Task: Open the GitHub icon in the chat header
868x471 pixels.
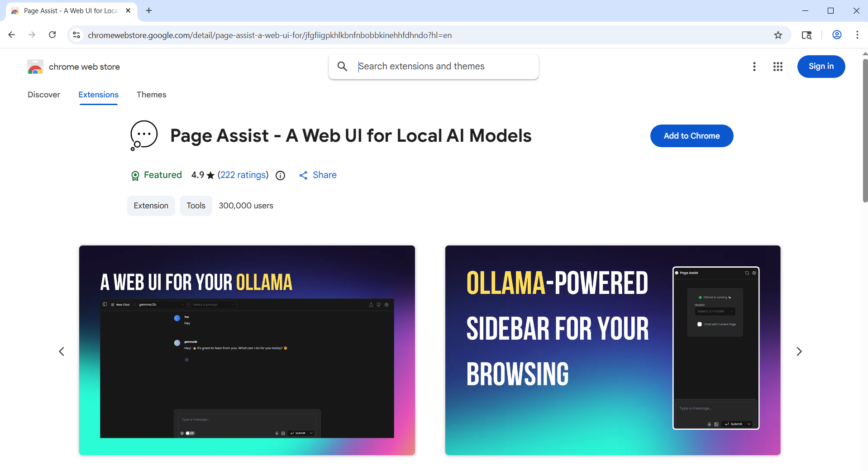Action: (x=379, y=305)
